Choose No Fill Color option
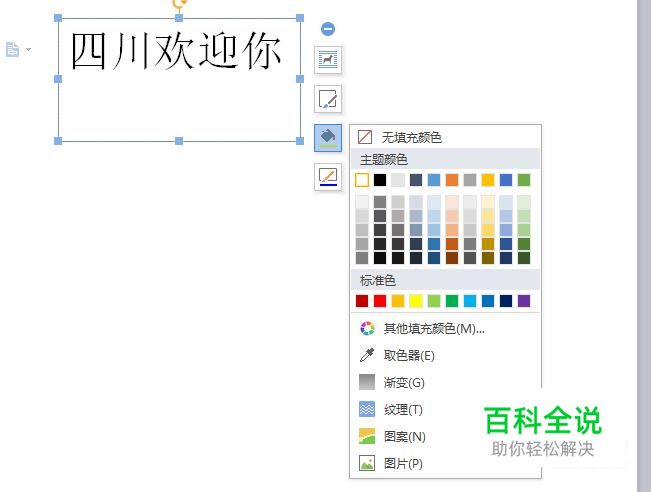The width and height of the screenshot is (651, 492). [x=445, y=137]
